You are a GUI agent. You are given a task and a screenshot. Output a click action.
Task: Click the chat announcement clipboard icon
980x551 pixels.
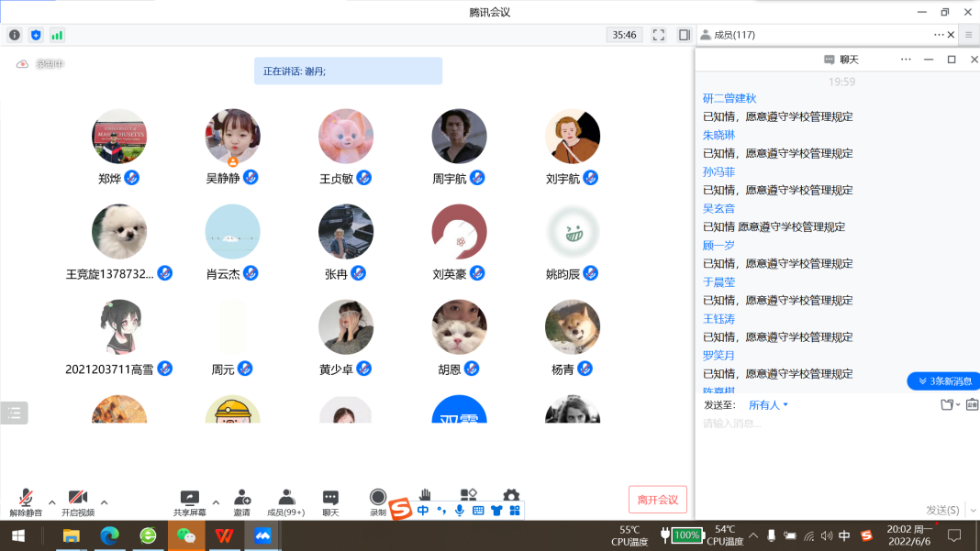[972, 404]
